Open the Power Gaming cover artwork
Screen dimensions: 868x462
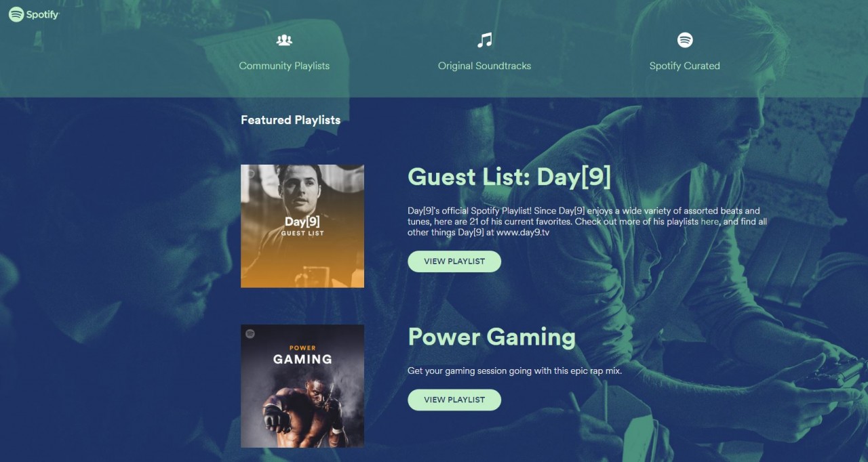click(x=302, y=386)
